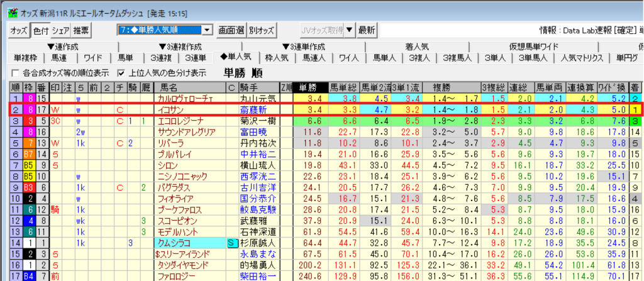Image resolution: width=644 pixels, height=281 pixels.
Task: Click the red C mark in リバーラ row
Action: click(x=119, y=143)
